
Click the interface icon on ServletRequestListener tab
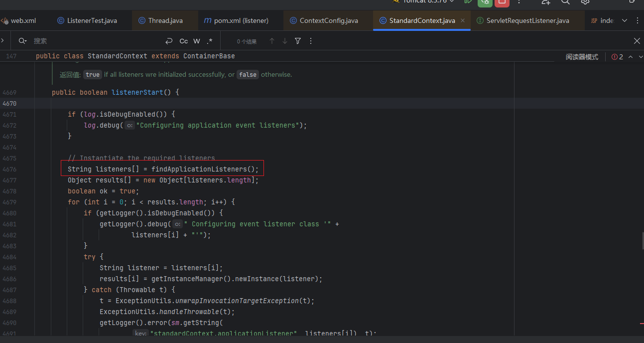[480, 20]
